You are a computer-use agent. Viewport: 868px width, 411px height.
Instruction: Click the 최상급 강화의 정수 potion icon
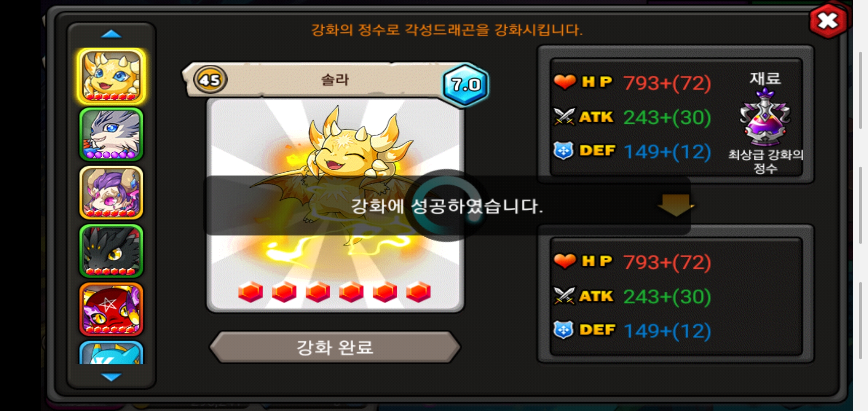click(765, 117)
